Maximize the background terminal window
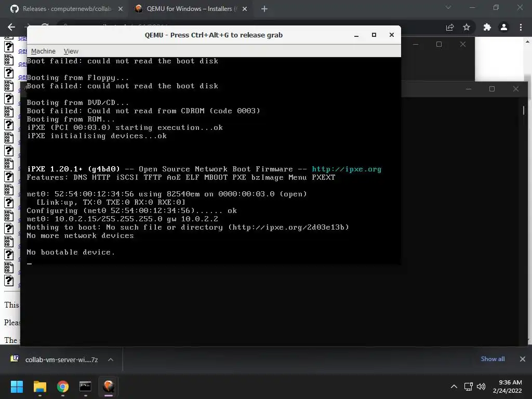The image size is (532, 399). point(492,89)
